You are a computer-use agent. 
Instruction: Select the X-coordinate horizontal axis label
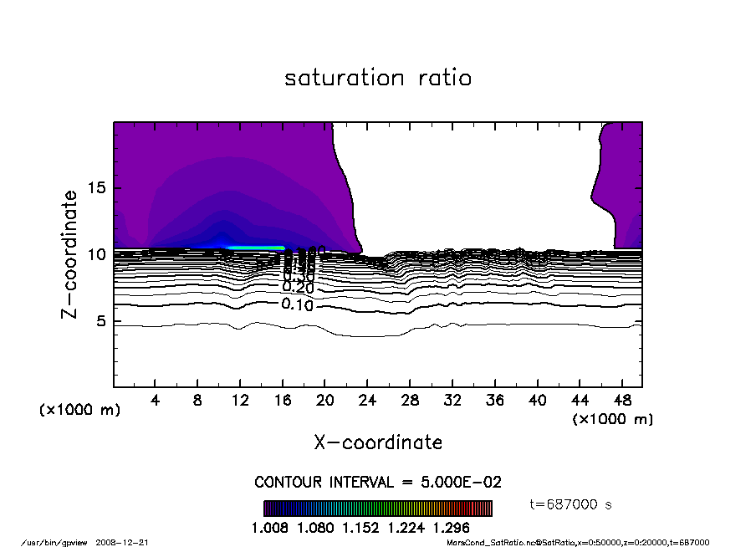click(378, 442)
